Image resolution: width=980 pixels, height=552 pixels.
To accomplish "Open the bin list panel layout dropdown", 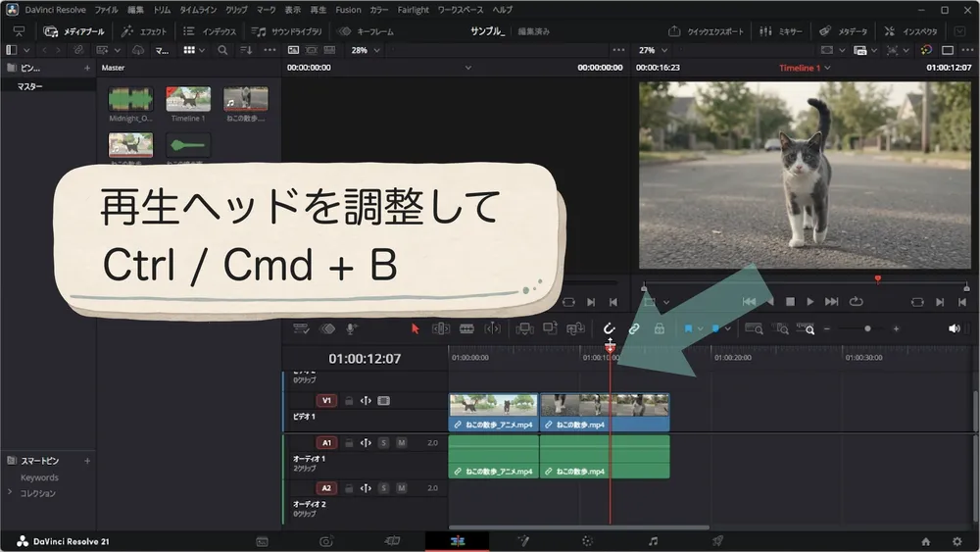I will coord(26,50).
